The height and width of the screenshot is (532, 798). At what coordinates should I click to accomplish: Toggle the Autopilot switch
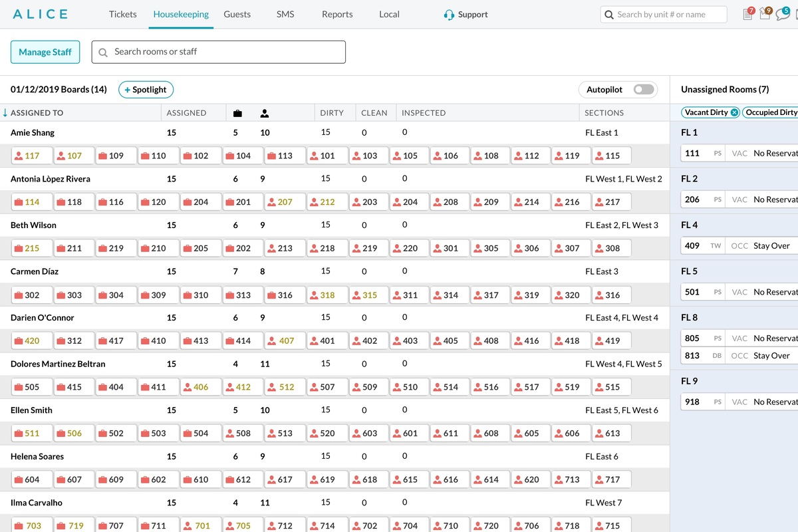(x=643, y=90)
